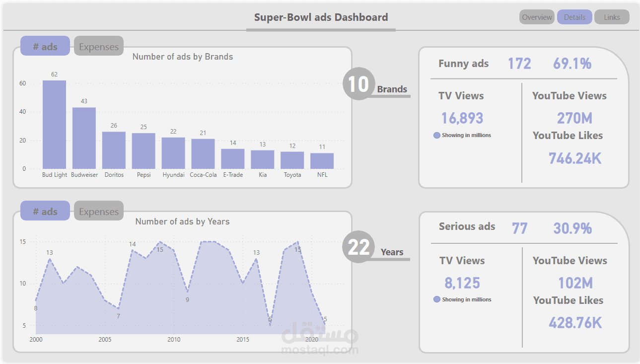Activate '# ads' view for the years chart
640x364 pixels.
tap(45, 211)
